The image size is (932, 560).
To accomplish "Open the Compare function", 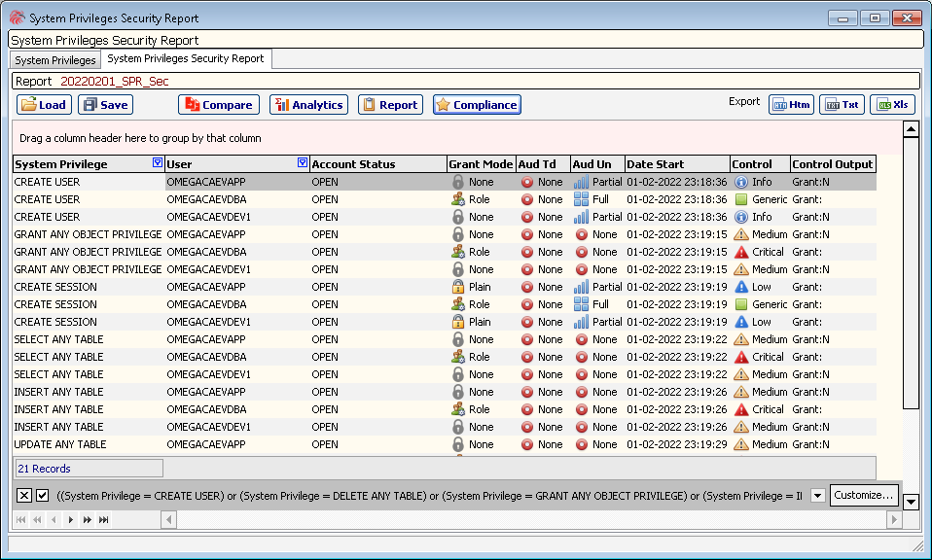I will 219,105.
